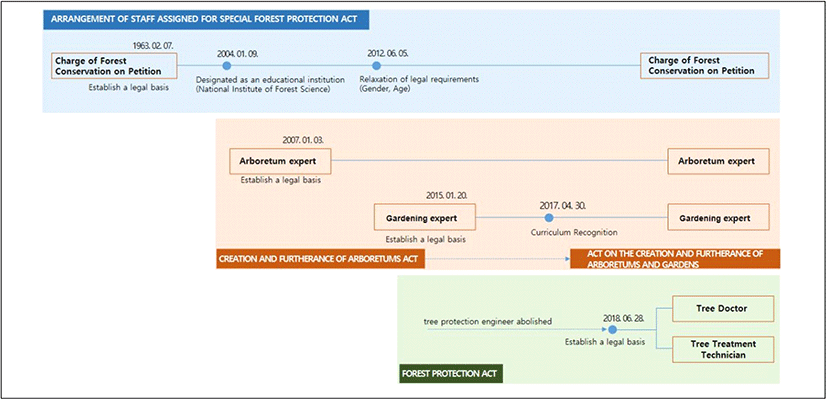Select the Arboretums and Gardens Act orange banner
The width and height of the screenshot is (827, 400).
coord(674,259)
